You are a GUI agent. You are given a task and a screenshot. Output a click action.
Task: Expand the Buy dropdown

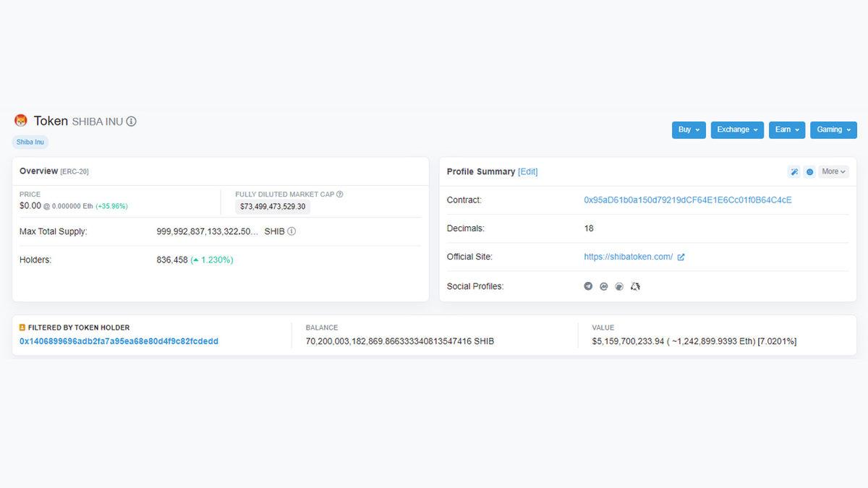pyautogui.click(x=689, y=130)
